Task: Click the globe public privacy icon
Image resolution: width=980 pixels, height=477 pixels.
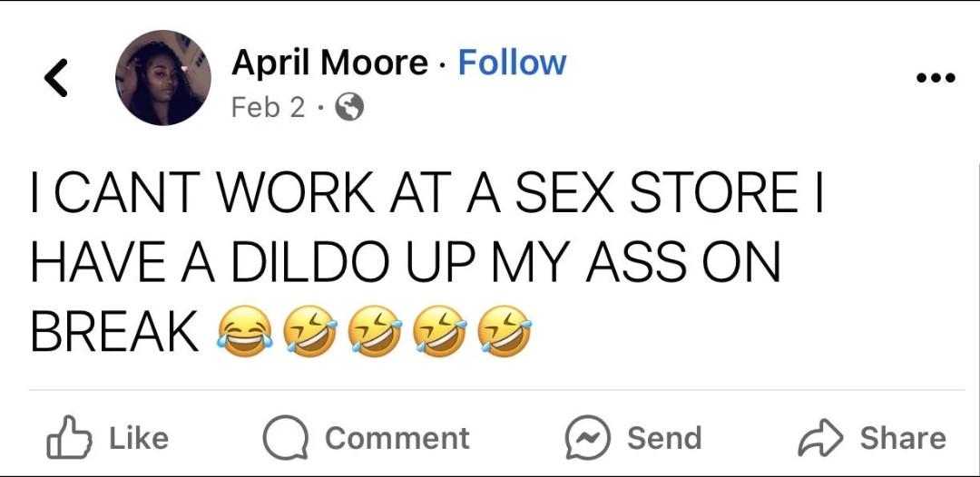Action: click(349, 108)
